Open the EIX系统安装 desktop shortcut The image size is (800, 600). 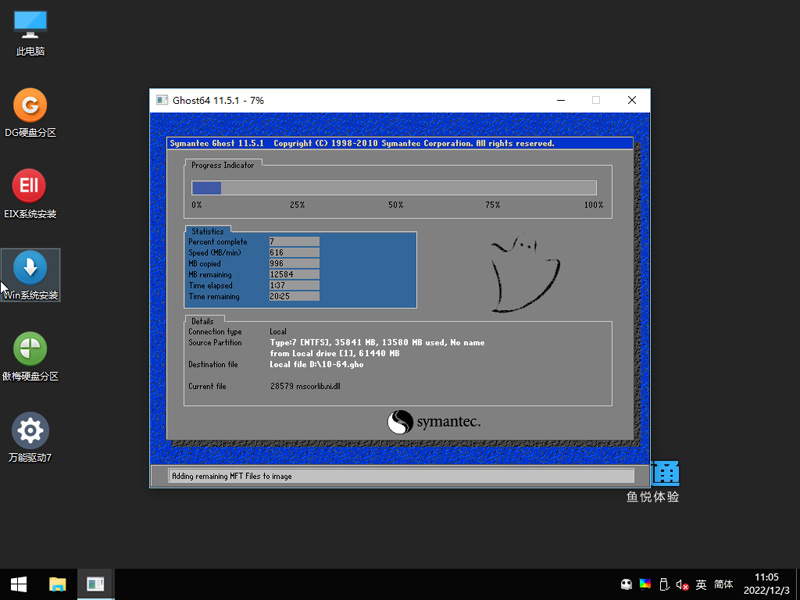click(x=30, y=194)
